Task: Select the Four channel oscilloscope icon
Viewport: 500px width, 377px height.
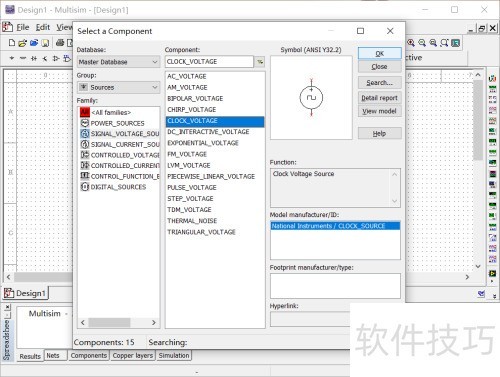Action: coord(492,120)
